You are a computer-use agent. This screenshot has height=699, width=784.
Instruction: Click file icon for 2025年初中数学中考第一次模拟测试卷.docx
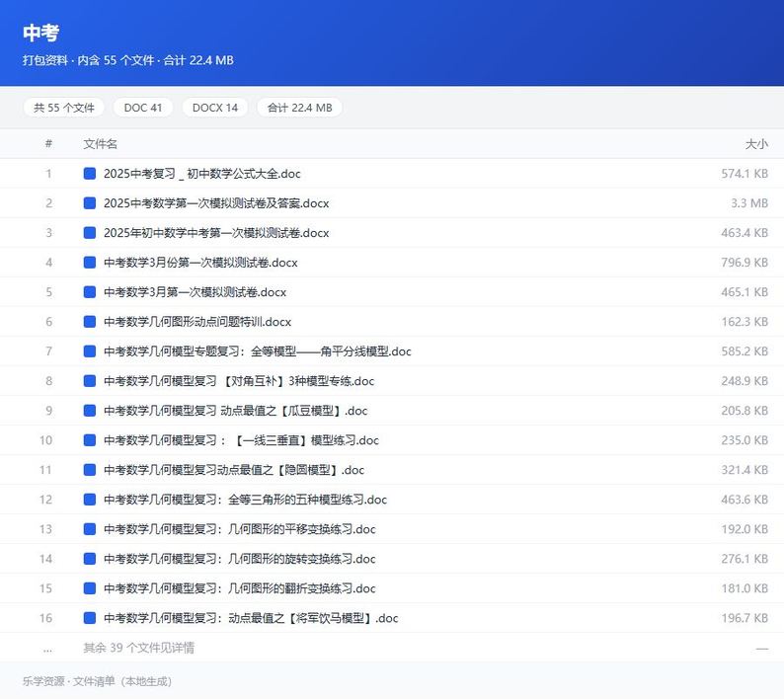coord(90,232)
